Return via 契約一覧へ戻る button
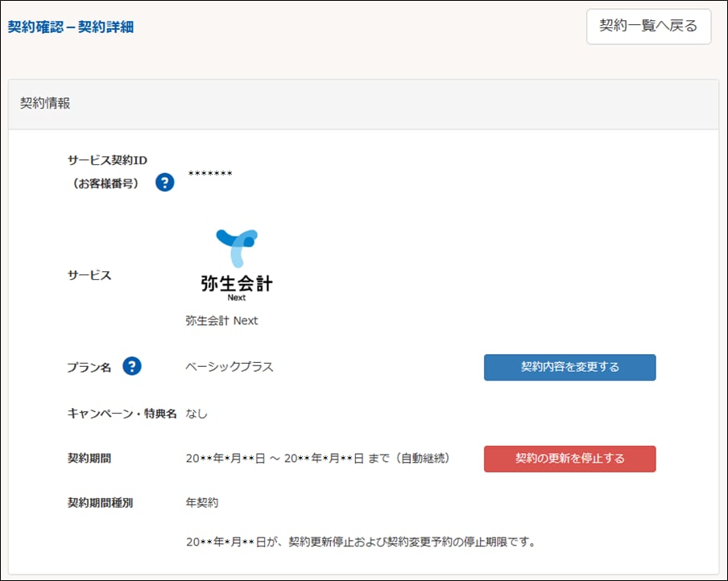Image resolution: width=728 pixels, height=581 pixels. click(648, 27)
